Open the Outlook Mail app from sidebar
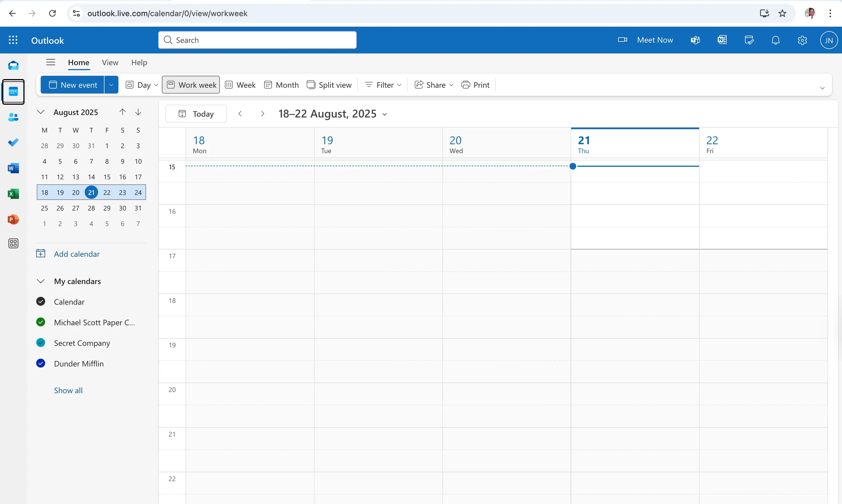This screenshot has height=504, width=842. [x=13, y=65]
